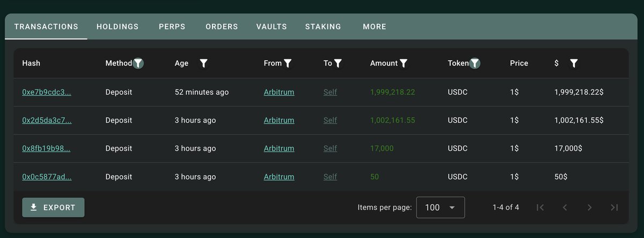This screenshot has height=238, width=644.
Task: Open the Amount column filter icon
Action: coord(404,63)
